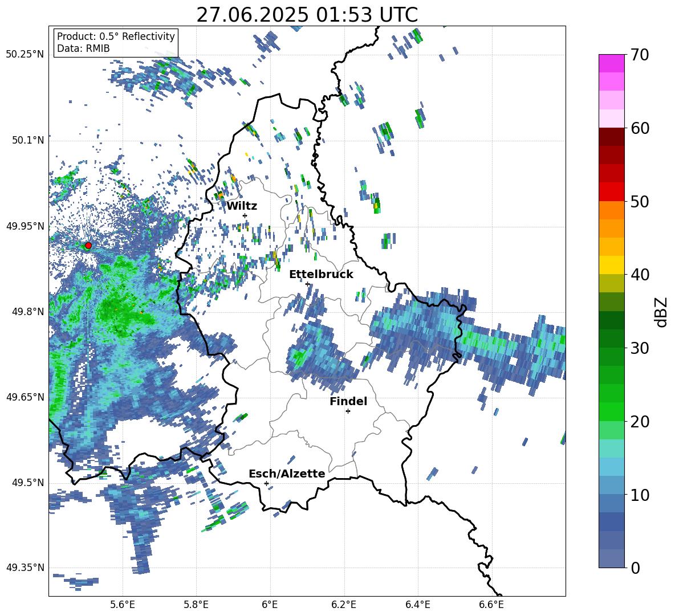Click the 50.1°N latitude label
Image resolution: width=675 pixels, height=616 pixels.
point(28,140)
